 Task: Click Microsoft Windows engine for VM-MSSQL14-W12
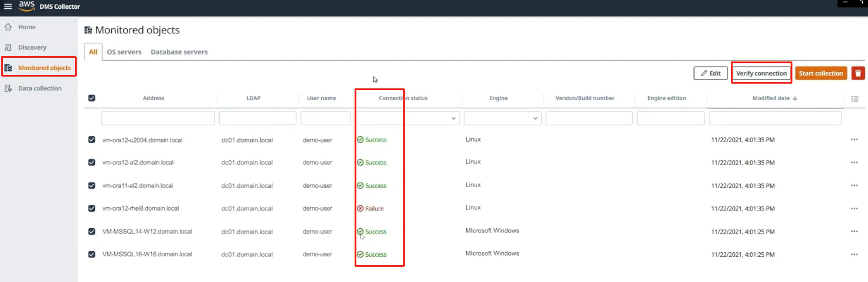click(492, 231)
